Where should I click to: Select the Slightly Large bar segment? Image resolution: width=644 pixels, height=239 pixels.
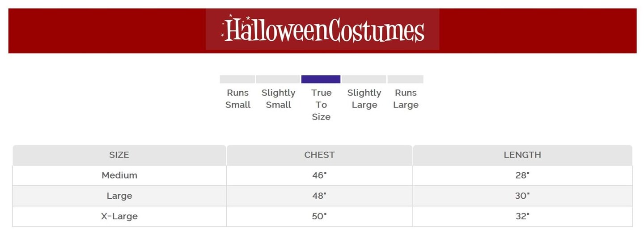pyautogui.click(x=364, y=79)
